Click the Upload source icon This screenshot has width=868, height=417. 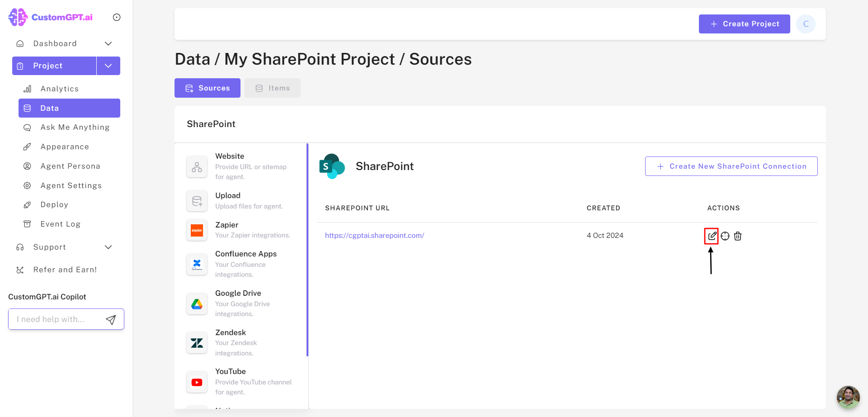pyautogui.click(x=197, y=201)
